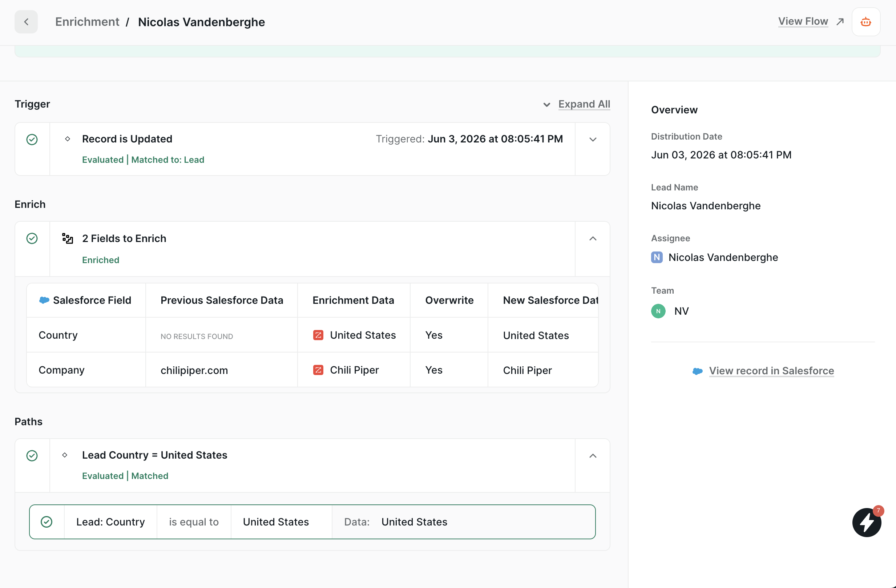The image size is (896, 588).
Task: Click the Distribution Date value
Action: [x=721, y=155]
